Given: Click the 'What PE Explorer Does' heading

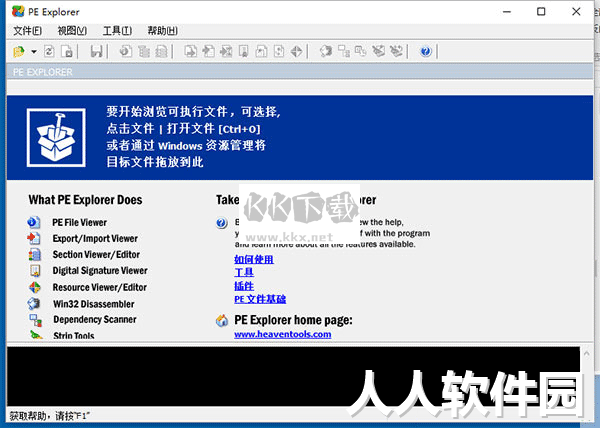Looking at the screenshot, I should coord(85,200).
